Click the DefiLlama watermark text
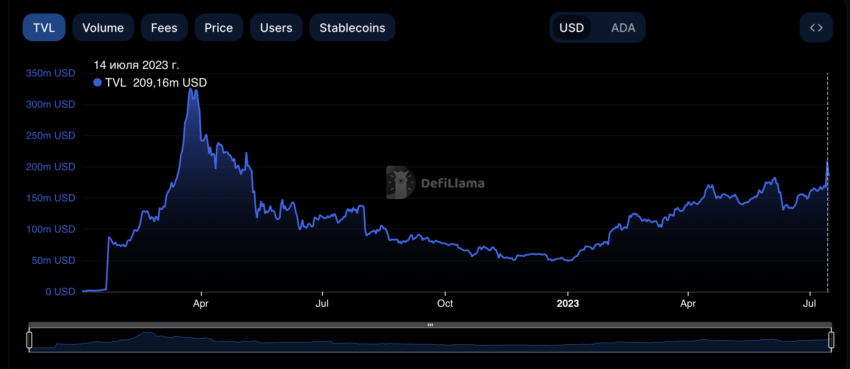Viewport: 850px width, 369px height. point(453,183)
